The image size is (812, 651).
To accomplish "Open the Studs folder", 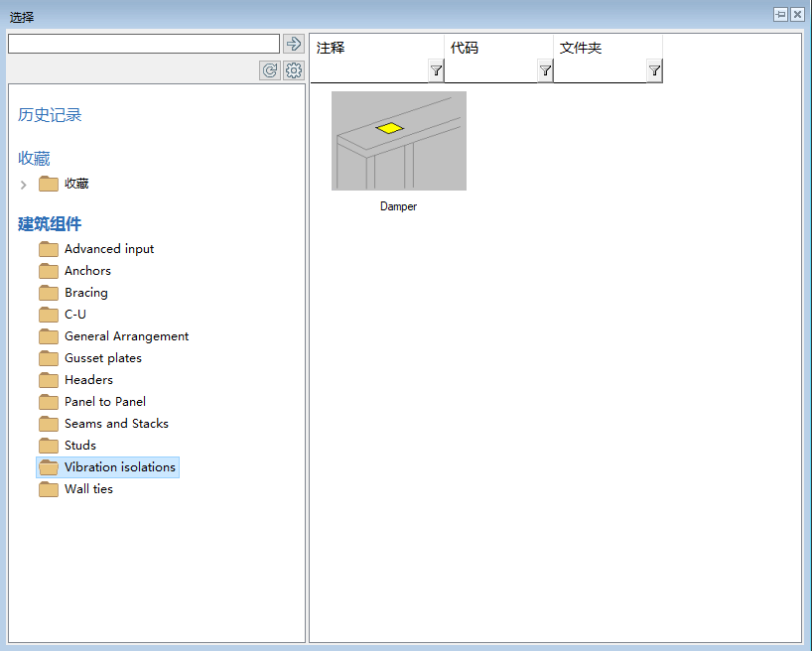I will point(68,445).
